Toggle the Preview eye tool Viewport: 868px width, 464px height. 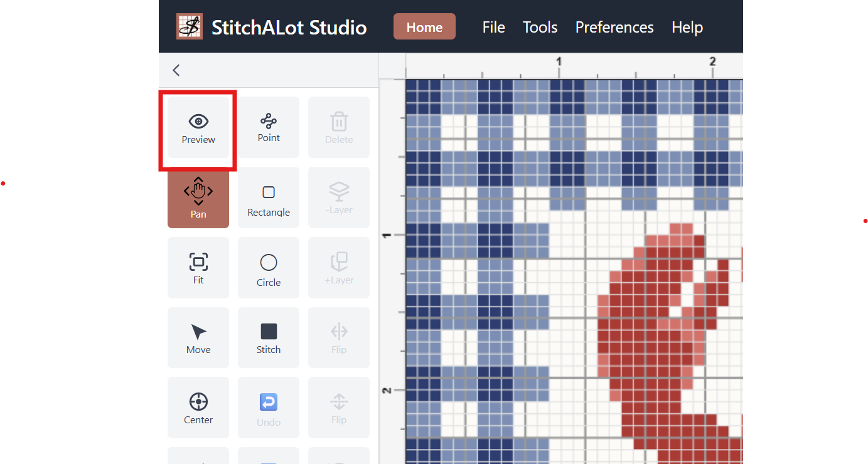point(198,128)
